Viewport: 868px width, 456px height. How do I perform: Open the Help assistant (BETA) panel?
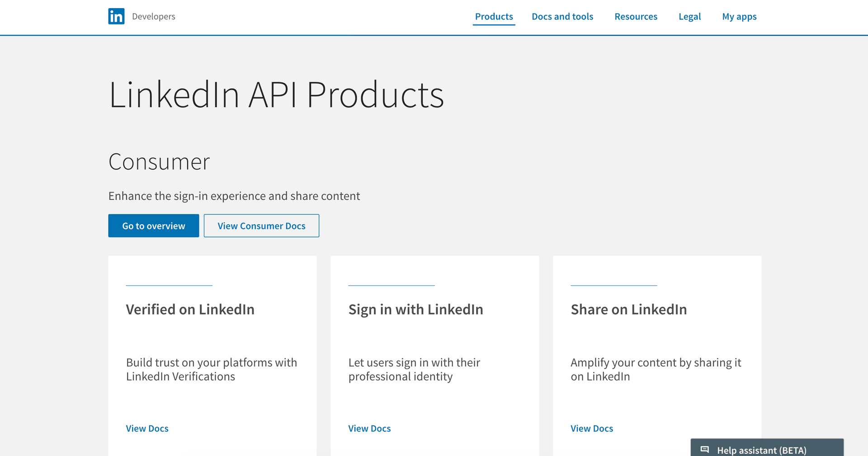point(767,448)
